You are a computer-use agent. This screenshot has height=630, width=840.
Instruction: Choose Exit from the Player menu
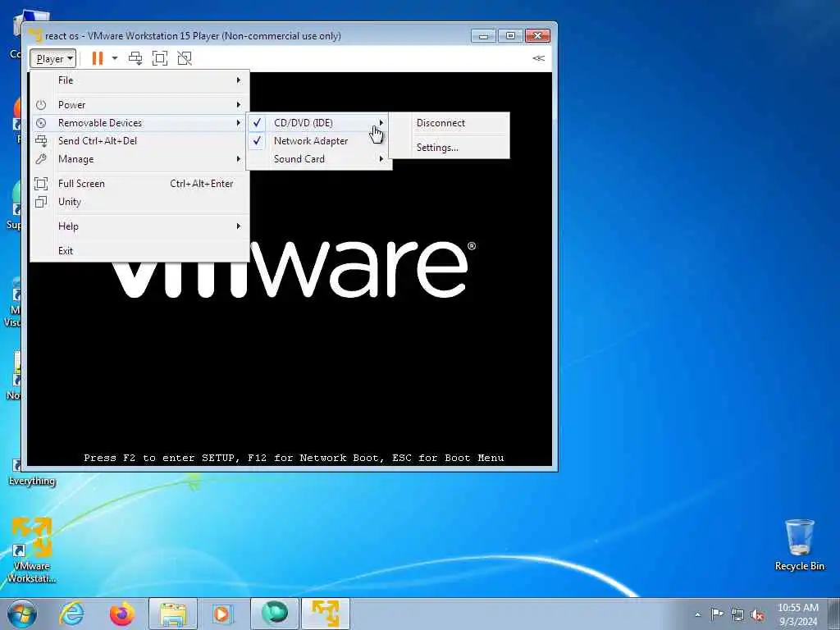[141, 251]
